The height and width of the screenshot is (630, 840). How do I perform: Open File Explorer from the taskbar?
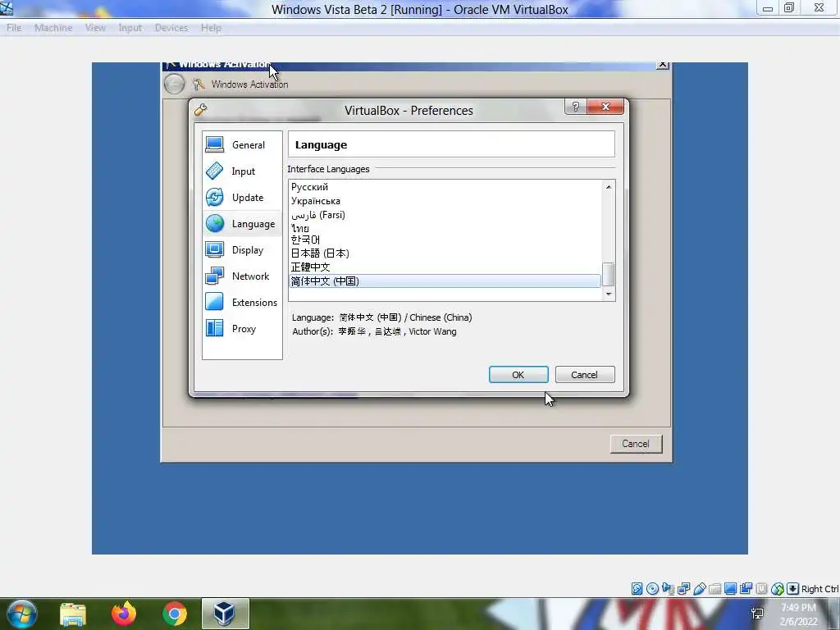73,614
